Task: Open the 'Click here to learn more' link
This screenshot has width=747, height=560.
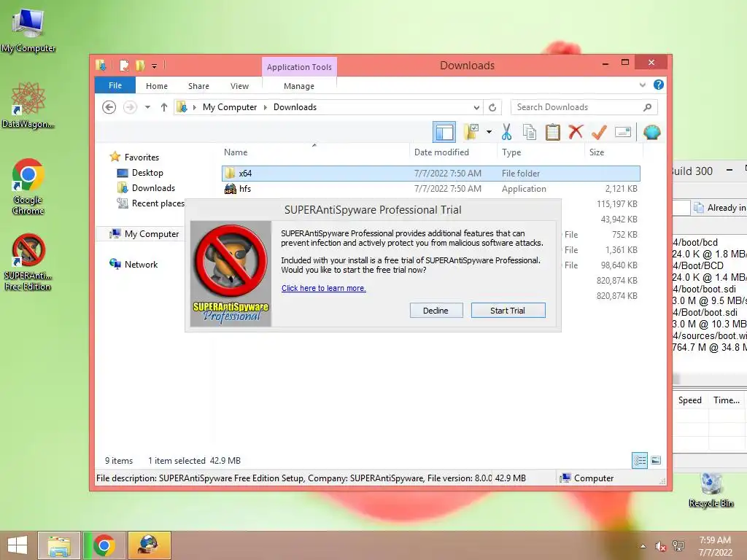Action: tap(323, 288)
